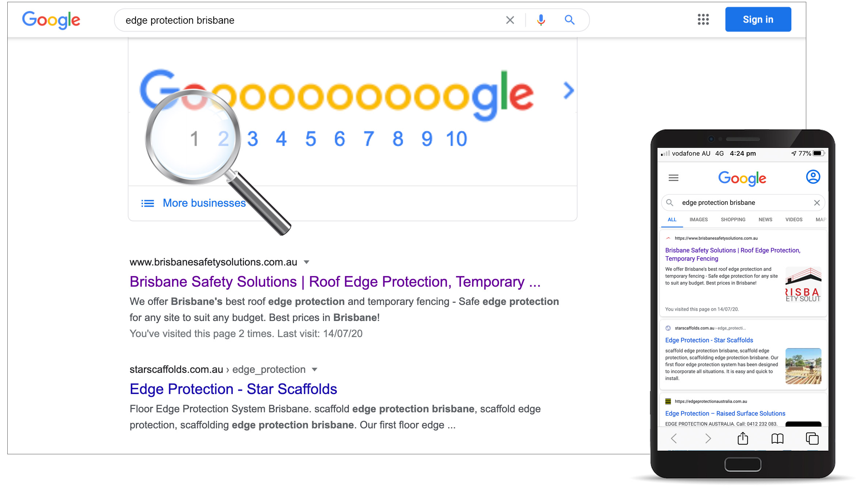The width and height of the screenshot is (868, 493).
Task: Open the phone's hamburger menu
Action: click(x=673, y=178)
